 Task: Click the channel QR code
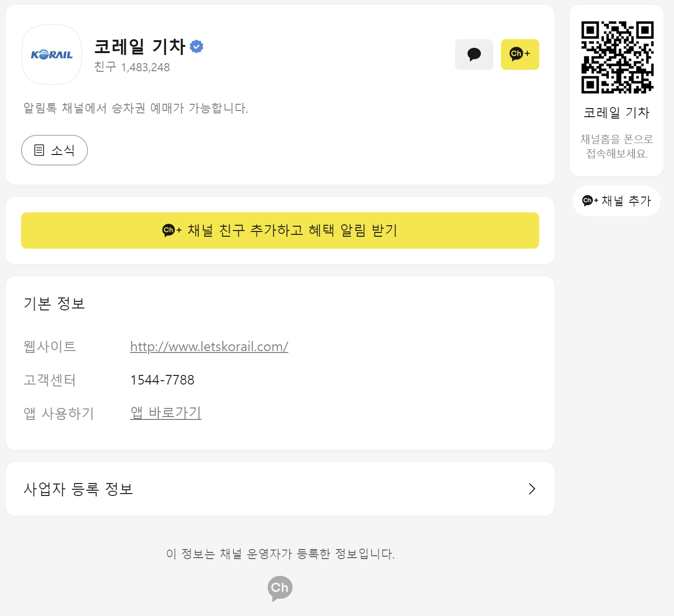[x=617, y=57]
